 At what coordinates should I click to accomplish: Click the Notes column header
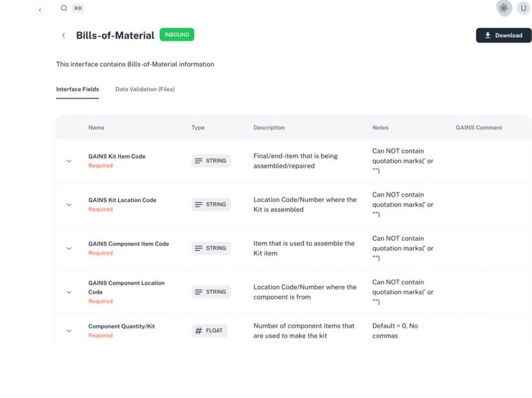coord(380,128)
